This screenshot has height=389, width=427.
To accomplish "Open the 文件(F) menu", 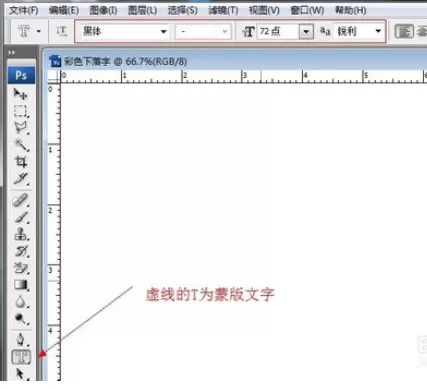I will click(x=24, y=10).
